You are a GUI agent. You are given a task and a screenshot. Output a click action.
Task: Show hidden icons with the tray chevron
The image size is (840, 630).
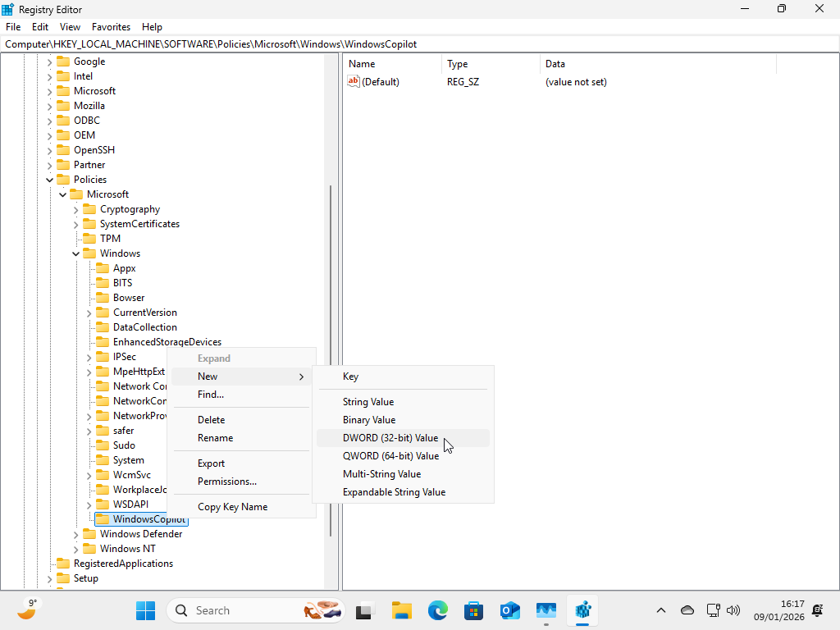coord(660,610)
